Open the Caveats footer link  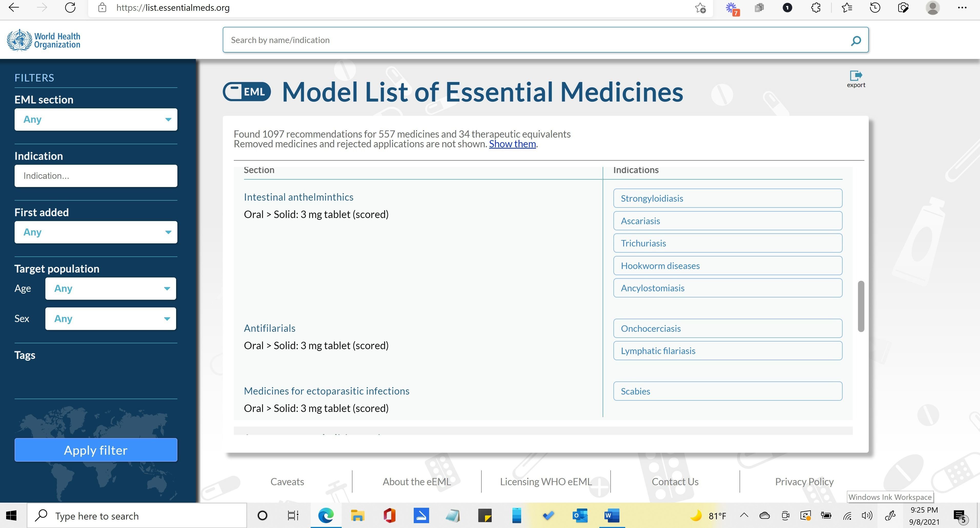click(x=287, y=482)
